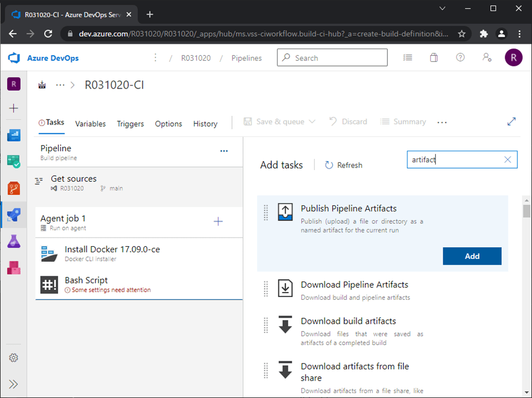The width and height of the screenshot is (532, 398).
Task: Open Overview icon in left sidebar
Action: coord(13,135)
